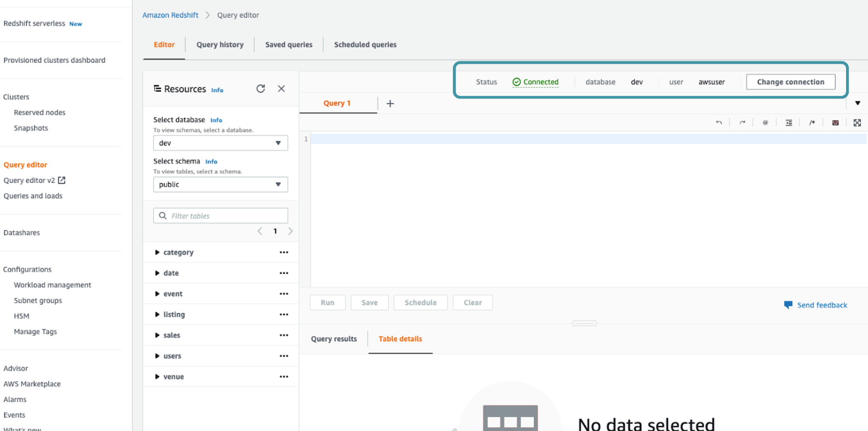
Task: Expand the event table
Action: click(157, 294)
